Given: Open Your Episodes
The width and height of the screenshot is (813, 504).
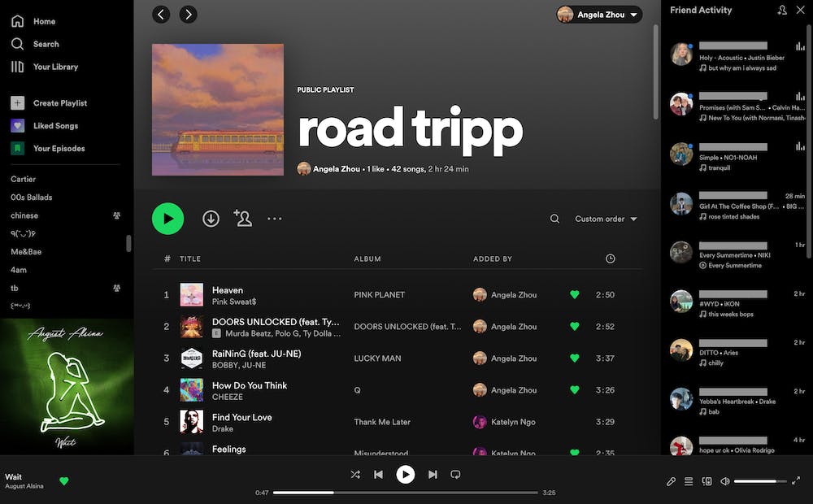Looking at the screenshot, I should click(59, 149).
